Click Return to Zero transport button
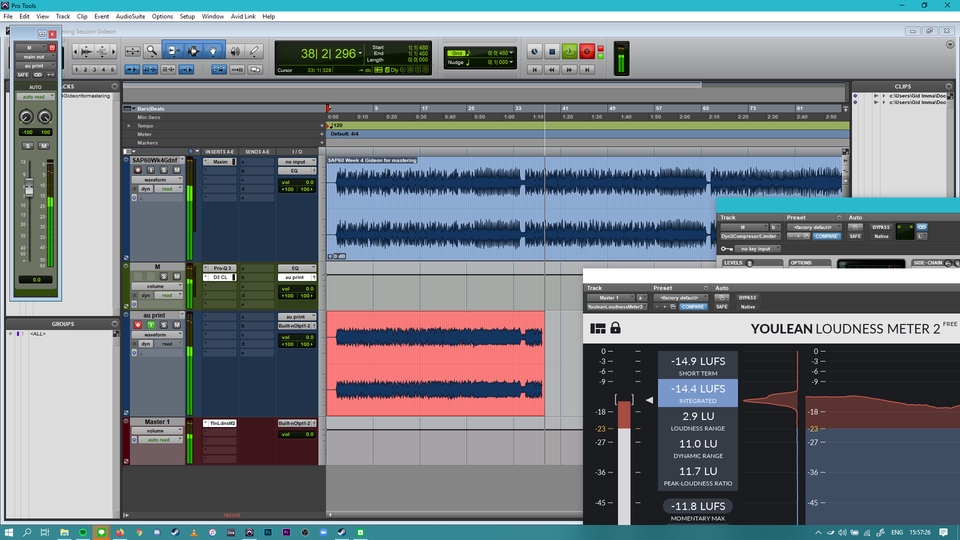This screenshot has width=960, height=540. tap(534, 70)
